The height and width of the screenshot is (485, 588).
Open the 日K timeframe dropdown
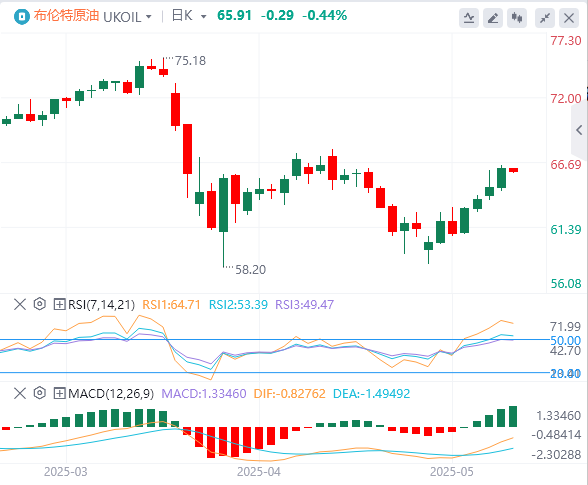189,16
